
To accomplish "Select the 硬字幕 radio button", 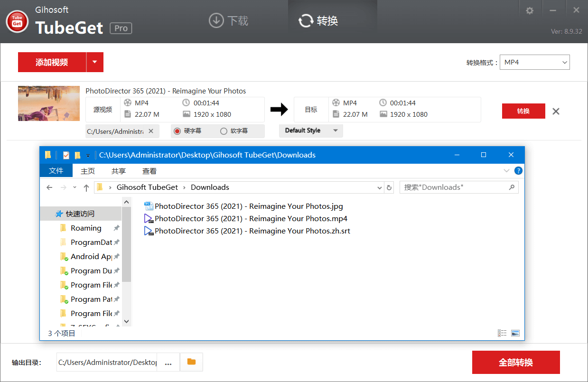I will point(177,130).
